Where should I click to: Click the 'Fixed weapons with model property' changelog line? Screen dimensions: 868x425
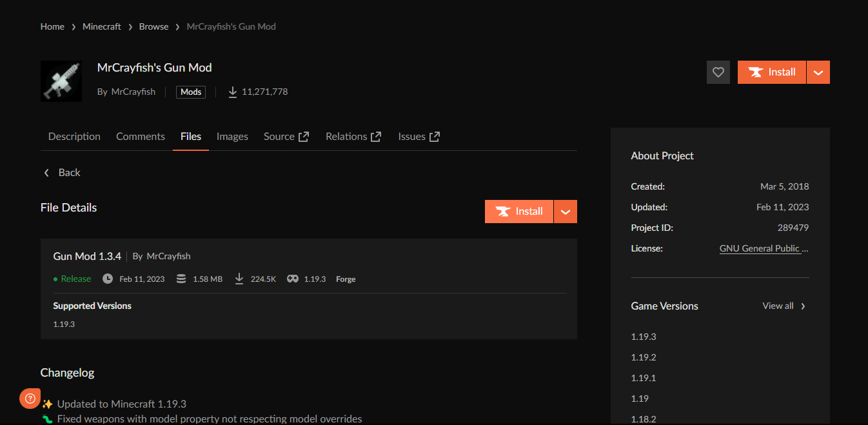[210, 419]
